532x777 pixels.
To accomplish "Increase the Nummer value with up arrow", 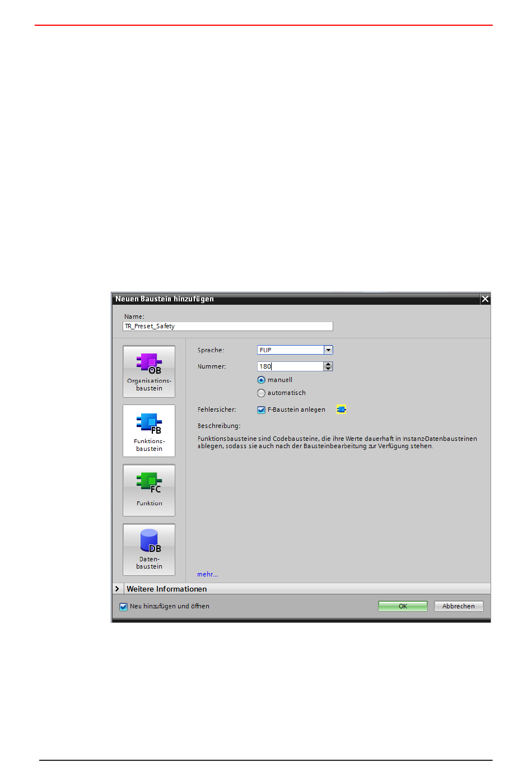I will [328, 364].
